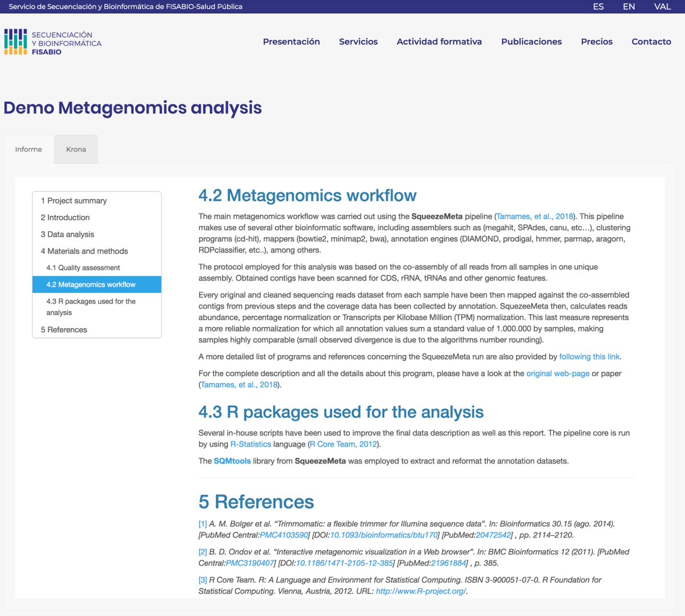
Task: Switch language to EN
Action: (629, 7)
